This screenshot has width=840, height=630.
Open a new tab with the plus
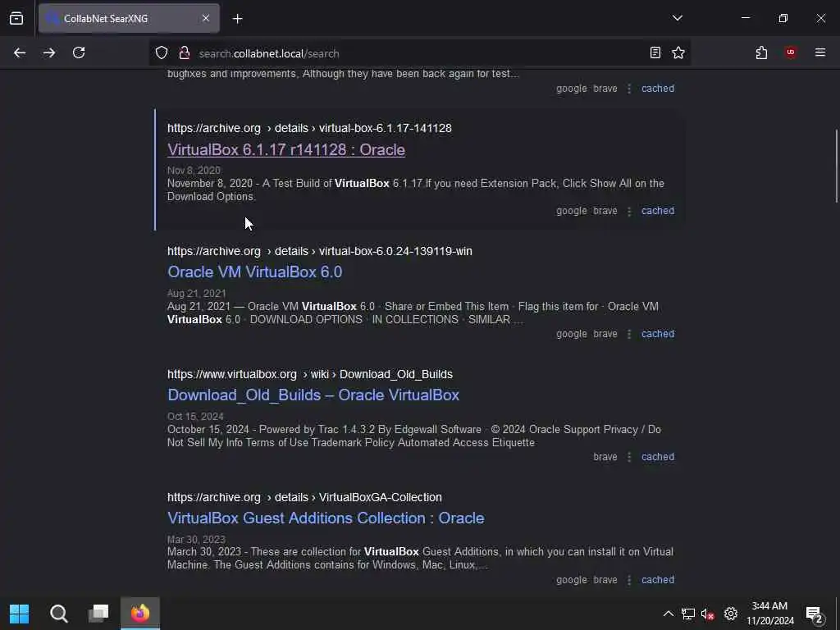237,19
